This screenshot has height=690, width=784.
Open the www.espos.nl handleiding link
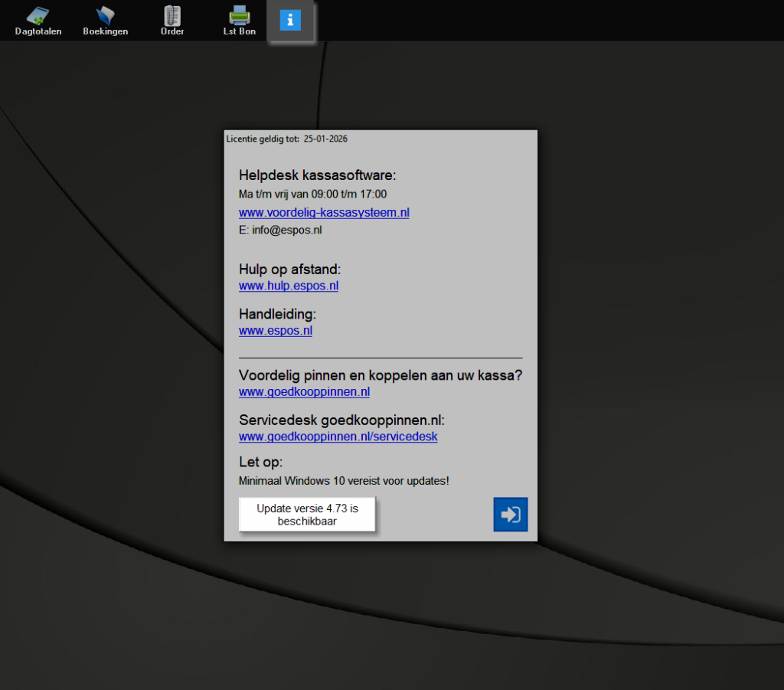[276, 331]
